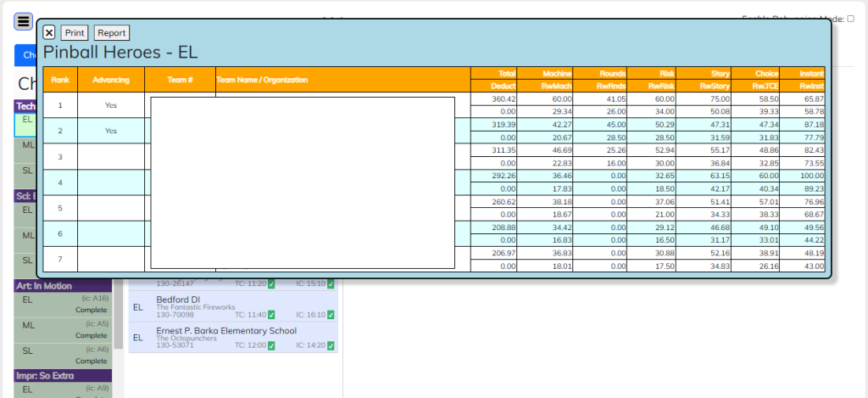Click the RwInst sub-header
868x398 pixels.
coord(802,86)
